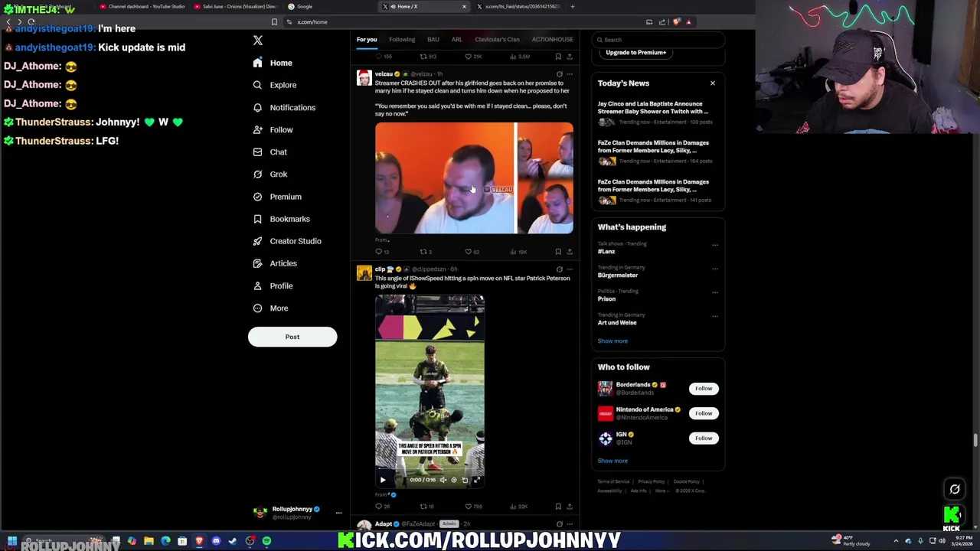This screenshot has width=980, height=551.
Task: Open more options for Art und Weise
Action: (715, 316)
